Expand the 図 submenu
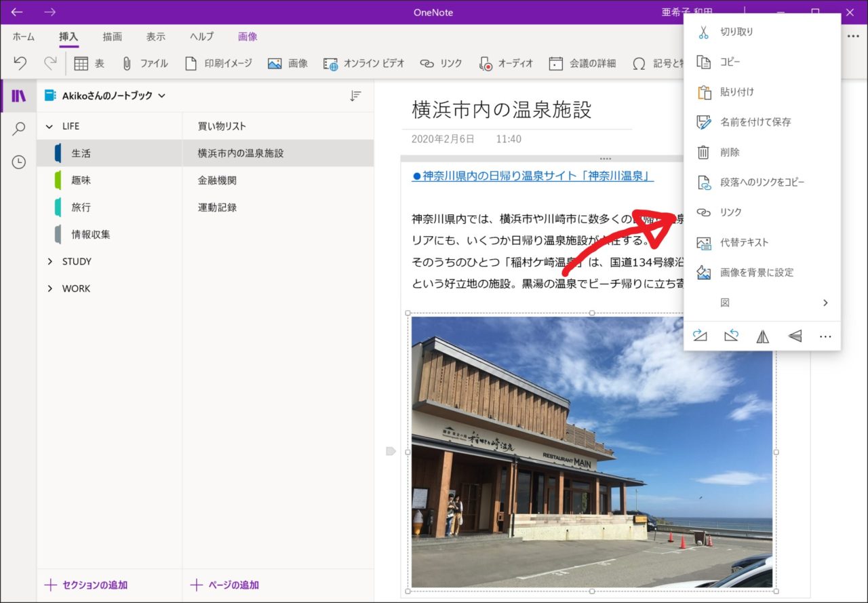Viewport: 868px width, 603px height. [762, 303]
